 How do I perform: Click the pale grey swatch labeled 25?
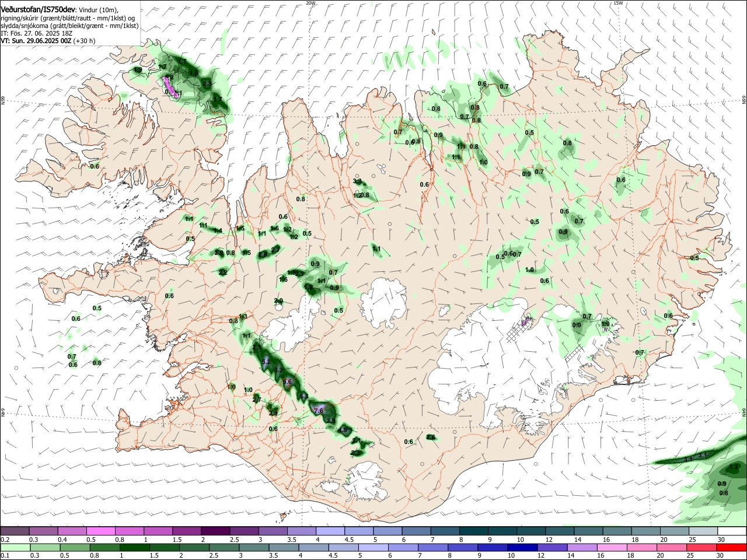point(703,531)
